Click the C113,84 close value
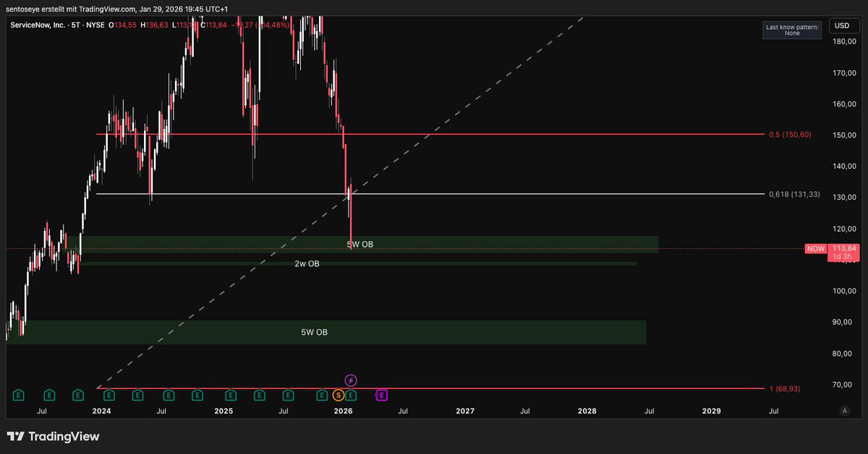Screen dimensions: 868x454 pyautogui.click(x=214, y=25)
